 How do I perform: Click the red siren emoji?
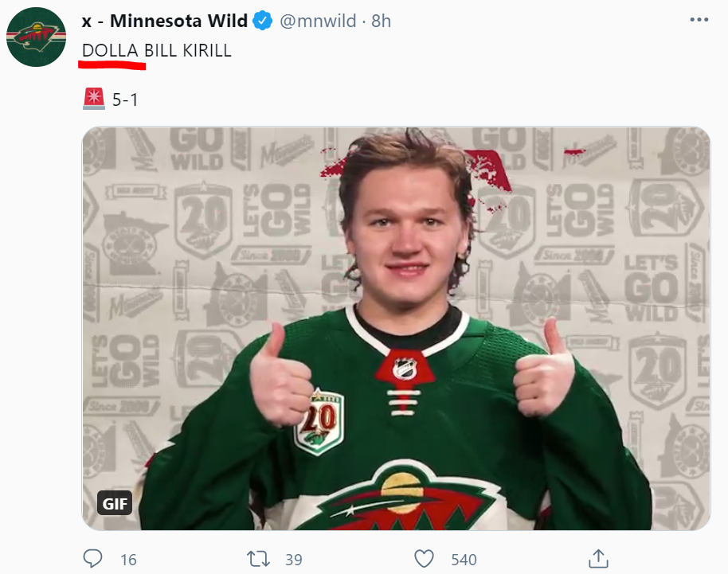[93, 100]
